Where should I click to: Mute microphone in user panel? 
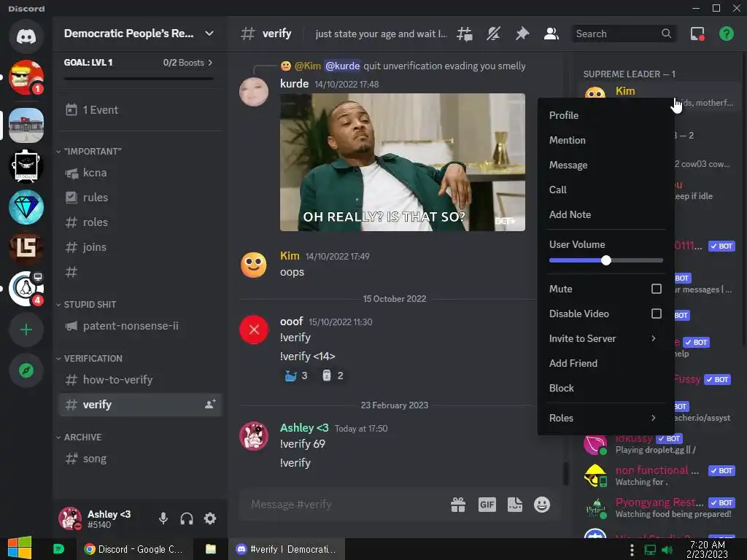[163, 518]
